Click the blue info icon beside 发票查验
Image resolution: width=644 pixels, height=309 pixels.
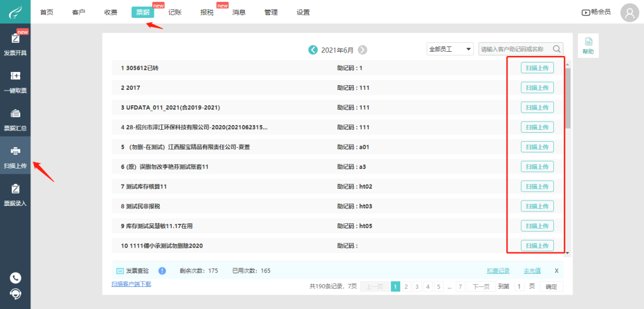pyautogui.click(x=162, y=271)
